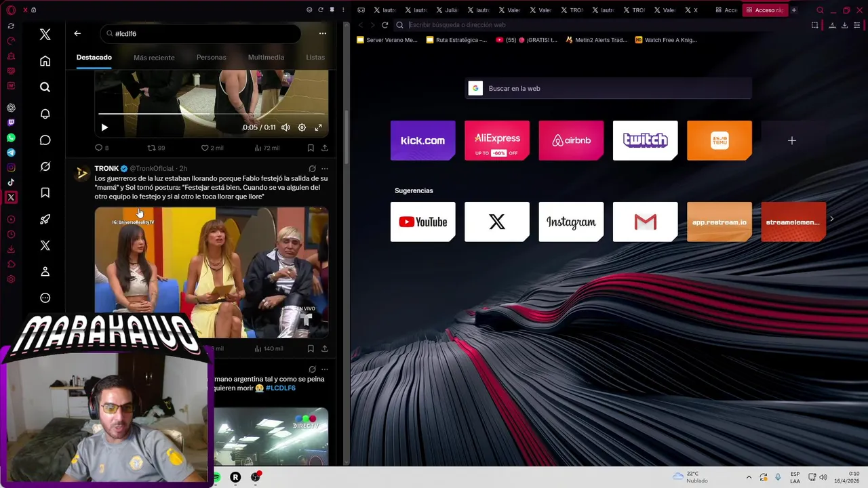This screenshot has height=488, width=868.
Task: Reload page in Opera toolbar
Action: [x=384, y=24]
